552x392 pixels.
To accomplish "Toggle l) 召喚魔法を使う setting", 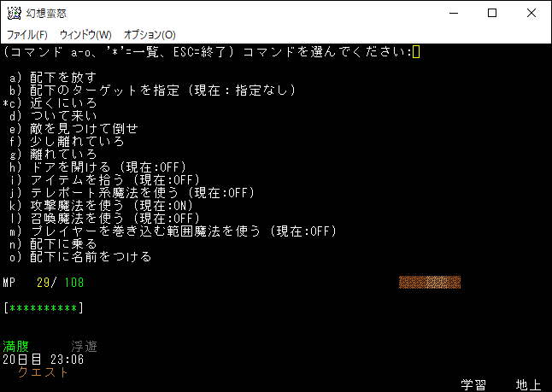I will (109, 218).
